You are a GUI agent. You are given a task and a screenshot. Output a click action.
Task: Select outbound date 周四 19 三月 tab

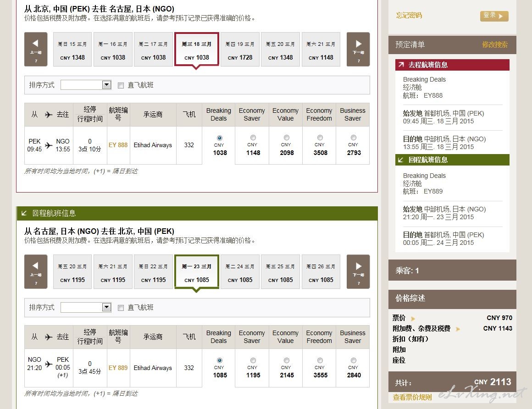pos(240,50)
